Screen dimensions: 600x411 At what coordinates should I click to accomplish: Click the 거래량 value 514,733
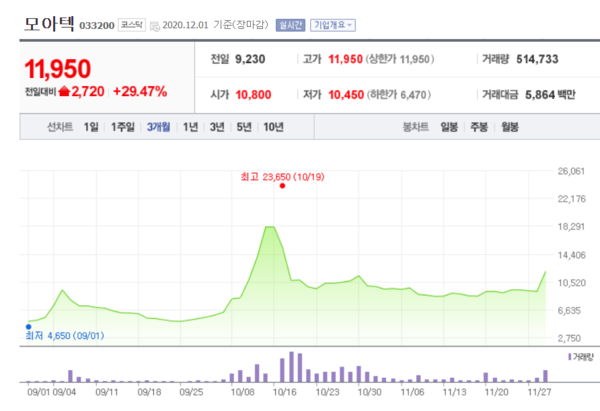coord(537,59)
